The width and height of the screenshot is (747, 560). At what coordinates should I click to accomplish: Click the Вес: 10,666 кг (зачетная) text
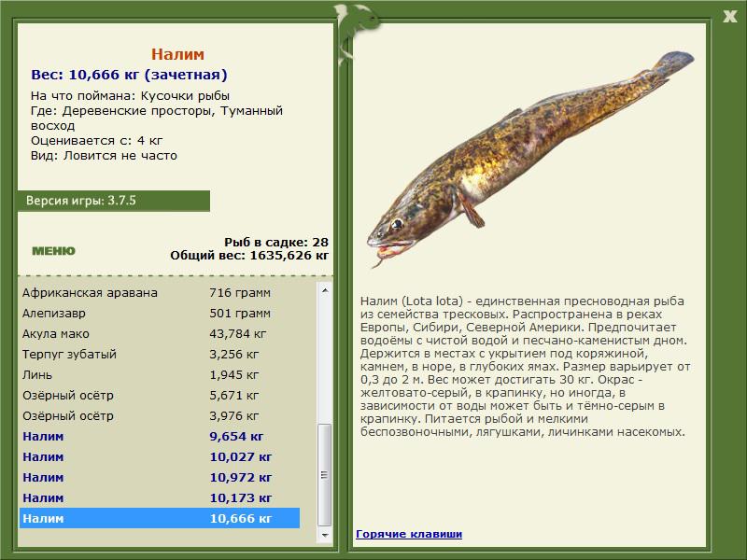[x=129, y=75]
